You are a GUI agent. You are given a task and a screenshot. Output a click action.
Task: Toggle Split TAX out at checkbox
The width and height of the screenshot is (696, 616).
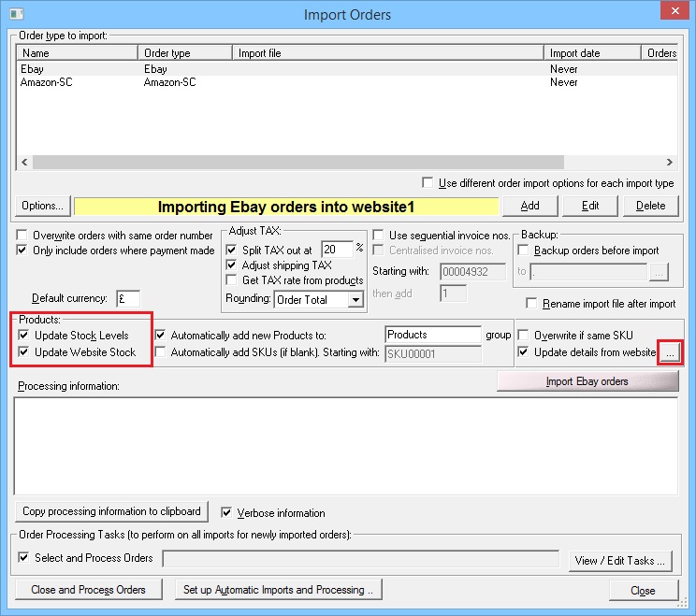(231, 250)
